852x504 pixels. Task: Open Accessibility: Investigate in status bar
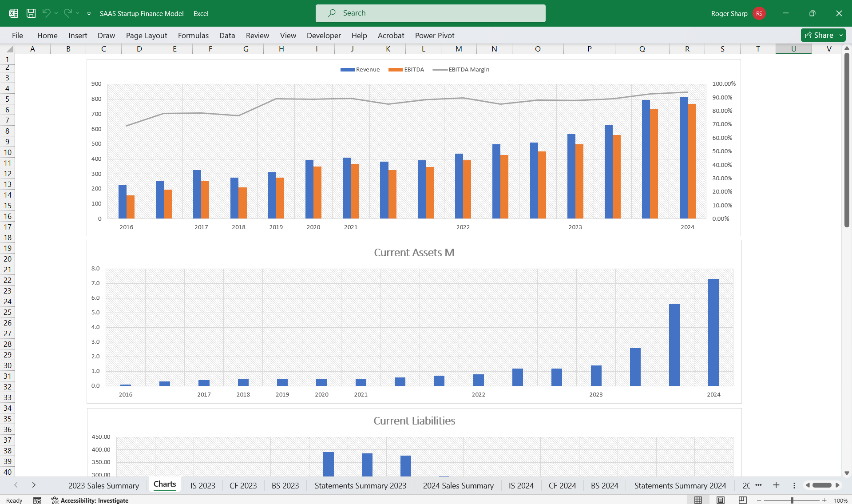[90, 500]
